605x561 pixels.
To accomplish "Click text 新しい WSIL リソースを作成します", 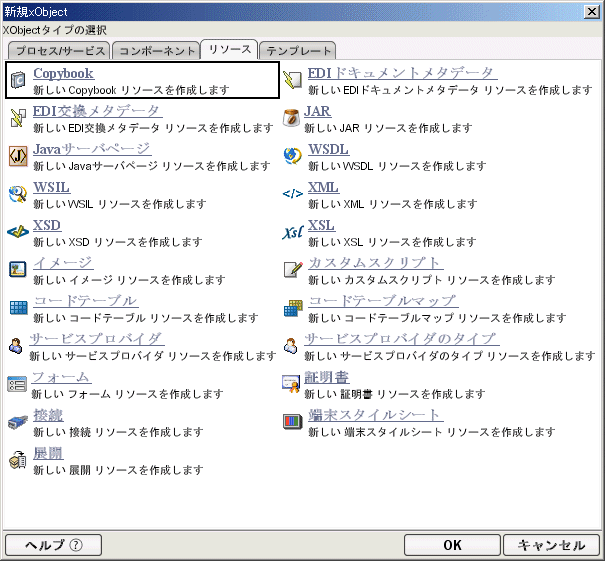I will [120, 204].
